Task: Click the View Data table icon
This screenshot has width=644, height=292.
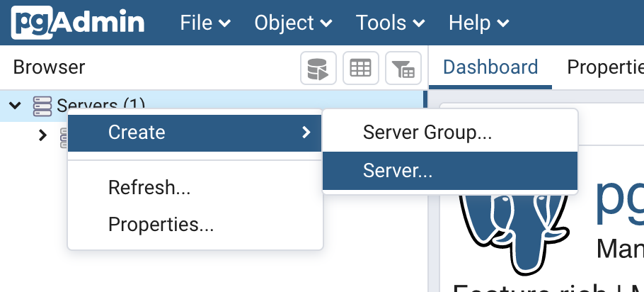Action: point(361,69)
